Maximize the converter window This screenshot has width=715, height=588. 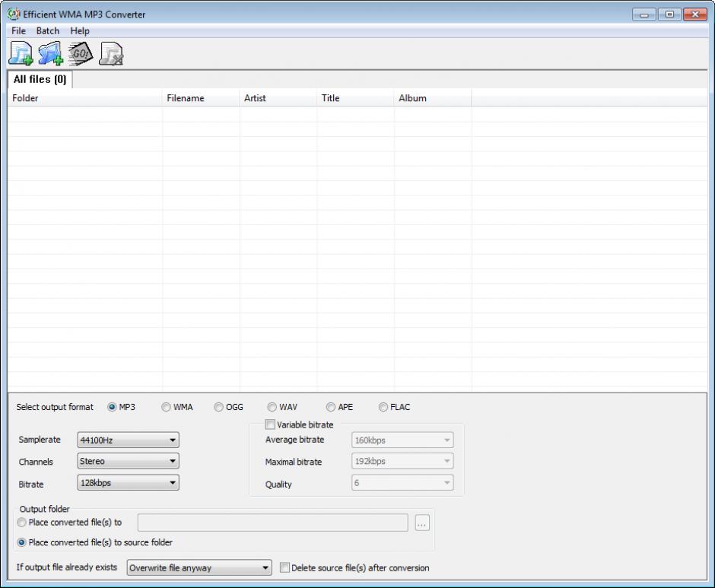(669, 14)
